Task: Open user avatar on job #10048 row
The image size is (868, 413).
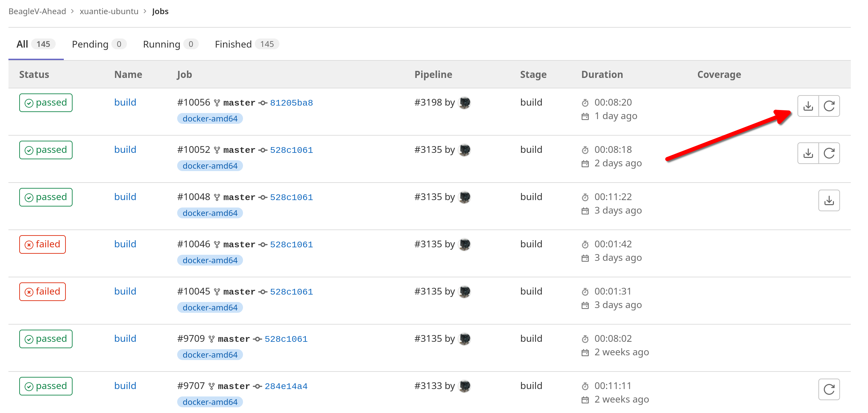Action: [464, 197]
